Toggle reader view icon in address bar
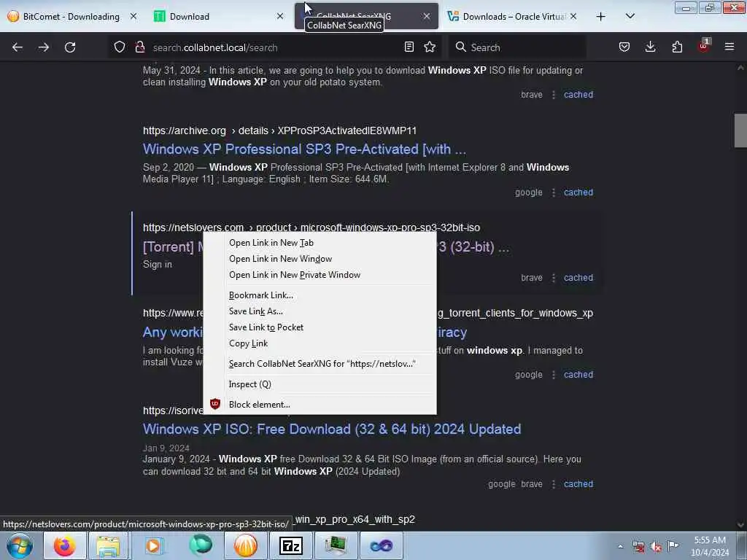 pyautogui.click(x=409, y=47)
